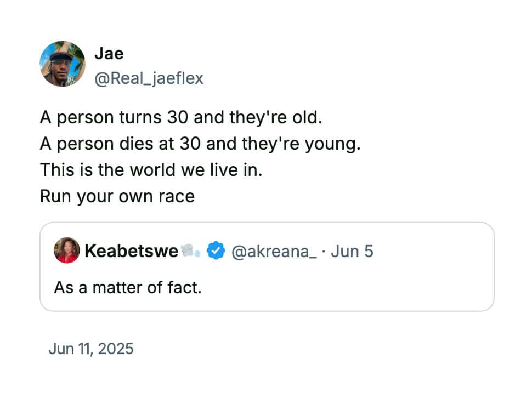Screen dimensions: 532x399
Task: Click the blue verified badge icon
Action: (216, 251)
